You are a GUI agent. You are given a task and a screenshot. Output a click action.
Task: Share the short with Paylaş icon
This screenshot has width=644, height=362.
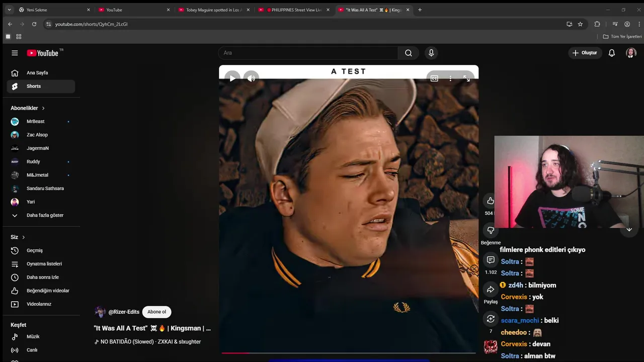pos(491,290)
